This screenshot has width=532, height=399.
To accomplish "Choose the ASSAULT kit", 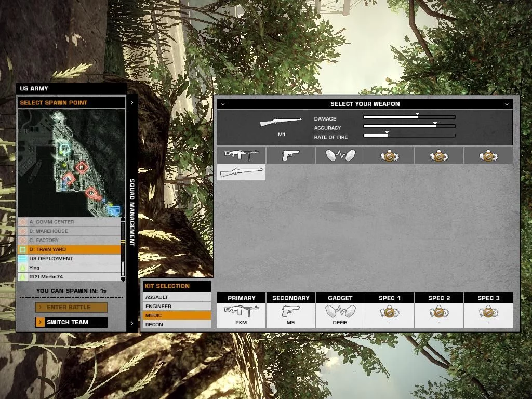I will 177,297.
